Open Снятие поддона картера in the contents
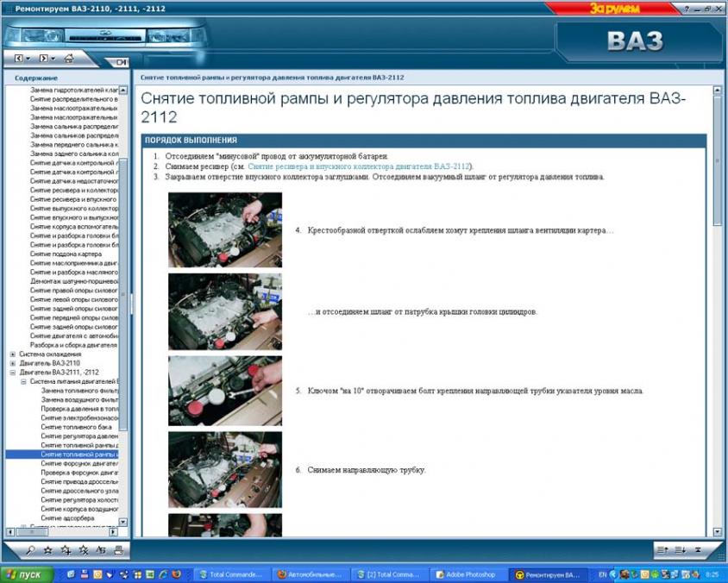 (x=66, y=254)
